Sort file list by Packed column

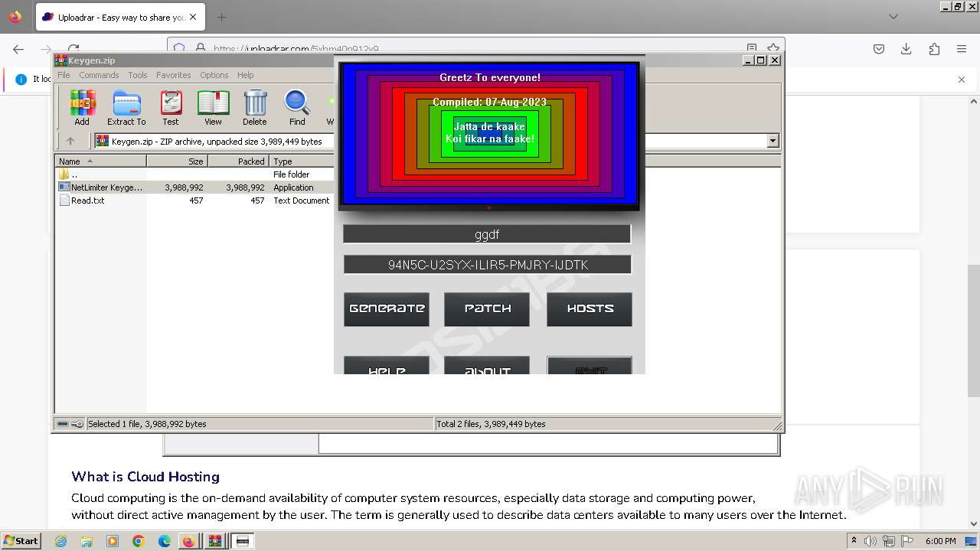pyautogui.click(x=238, y=161)
